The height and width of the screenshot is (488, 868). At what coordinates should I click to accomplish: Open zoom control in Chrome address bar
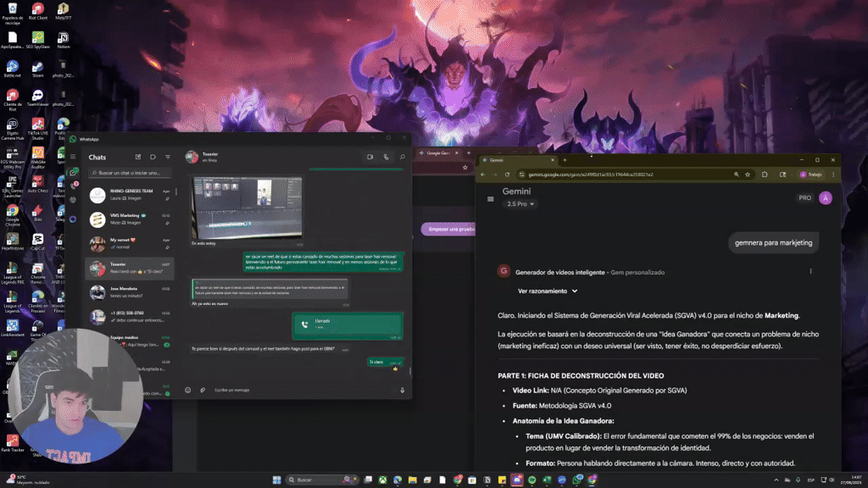pos(737,175)
